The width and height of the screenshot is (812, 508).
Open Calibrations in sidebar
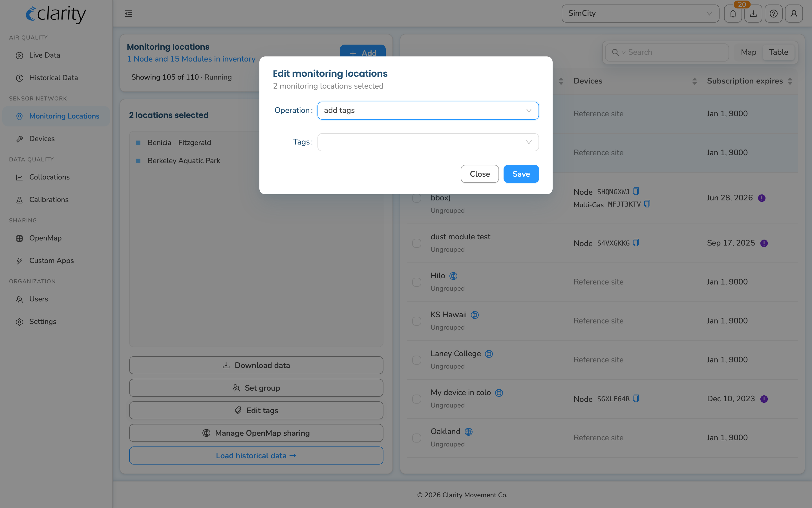56,200
